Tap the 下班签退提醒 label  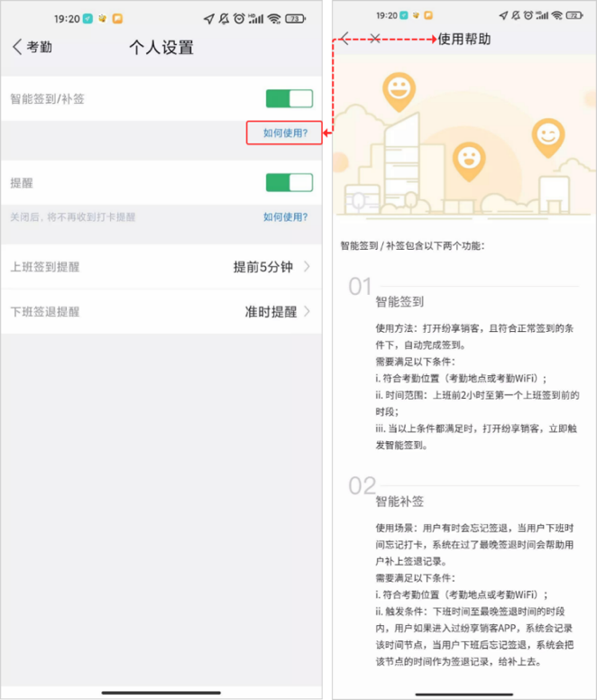tap(45, 311)
